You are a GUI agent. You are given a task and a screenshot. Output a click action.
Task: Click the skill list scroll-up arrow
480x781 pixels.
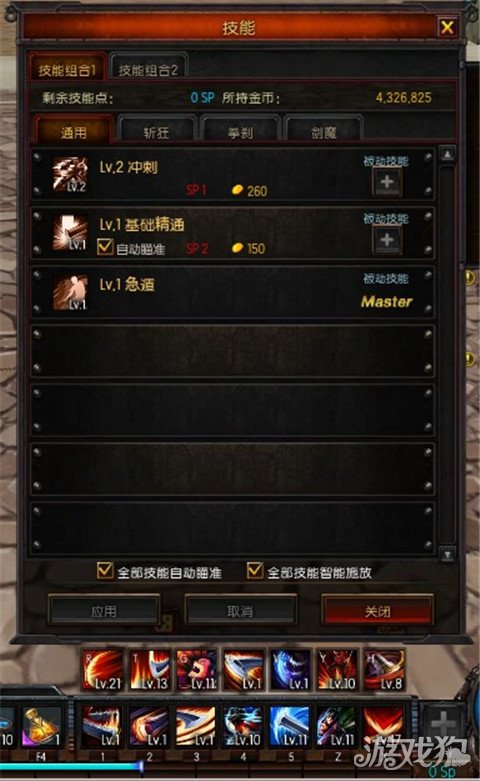[x=447, y=155]
